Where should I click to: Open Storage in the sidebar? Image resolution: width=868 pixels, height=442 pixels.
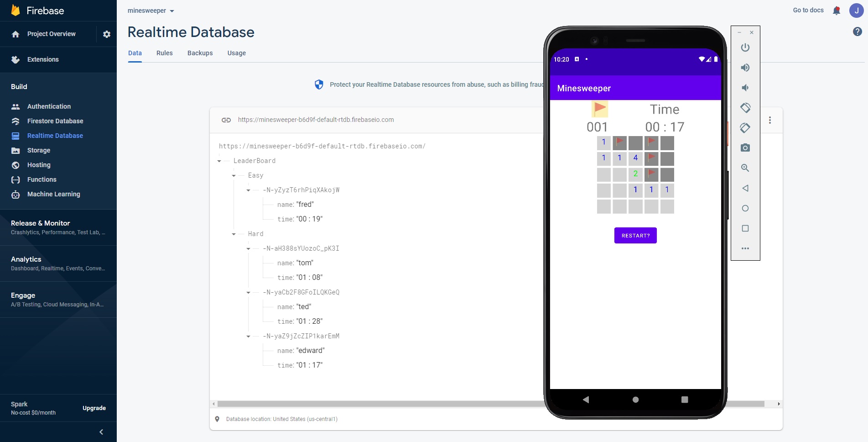point(39,150)
